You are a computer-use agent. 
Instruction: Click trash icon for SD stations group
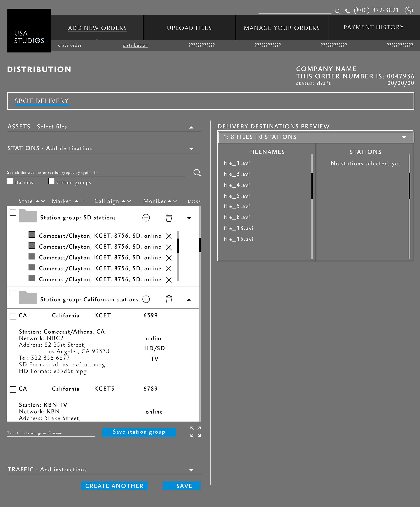tap(169, 218)
